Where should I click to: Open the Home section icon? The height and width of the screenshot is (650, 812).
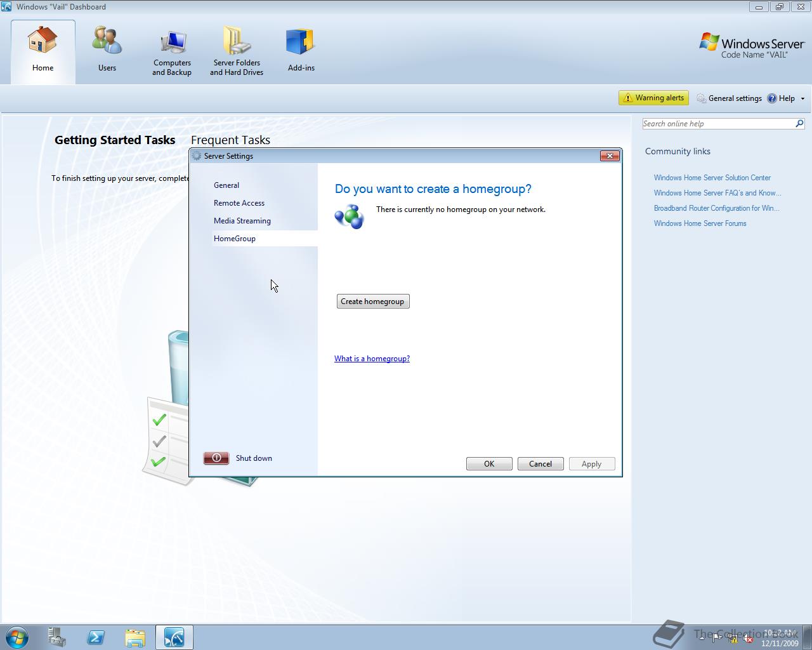tap(43, 41)
